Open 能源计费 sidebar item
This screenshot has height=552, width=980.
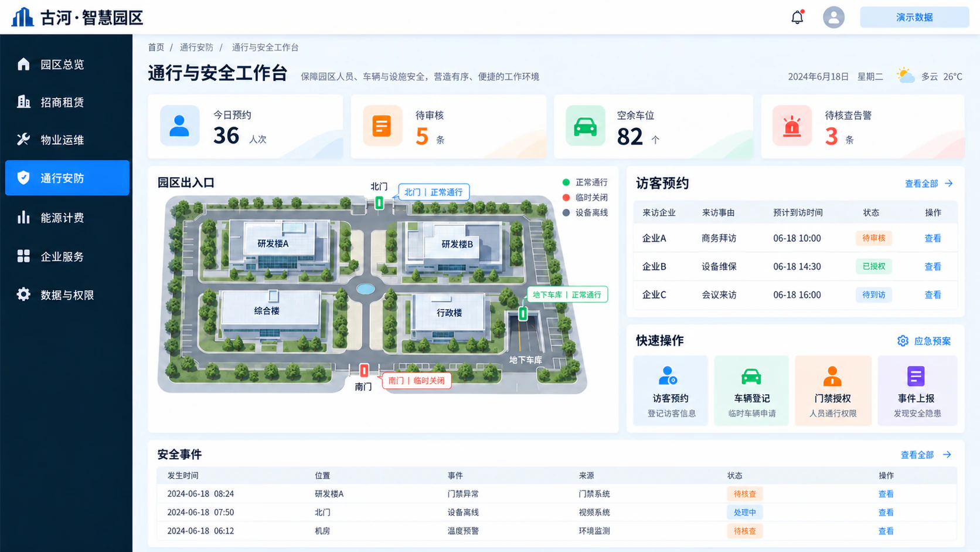click(67, 218)
